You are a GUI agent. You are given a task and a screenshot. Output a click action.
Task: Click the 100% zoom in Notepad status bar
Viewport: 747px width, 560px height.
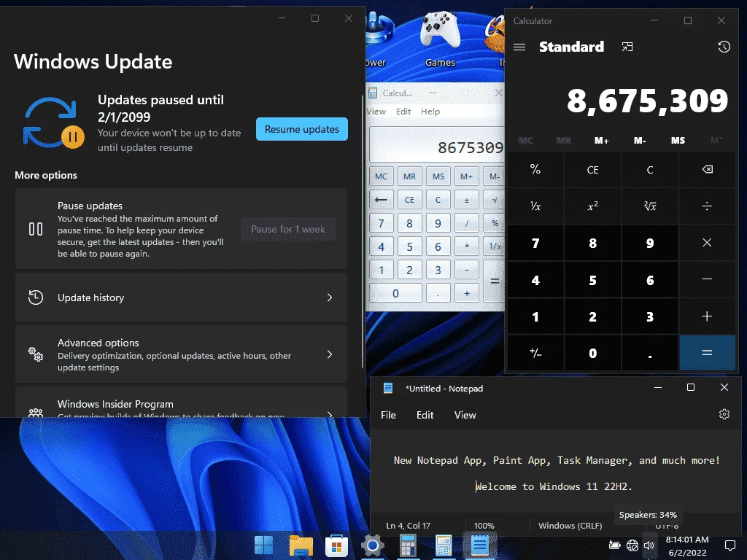click(484, 525)
